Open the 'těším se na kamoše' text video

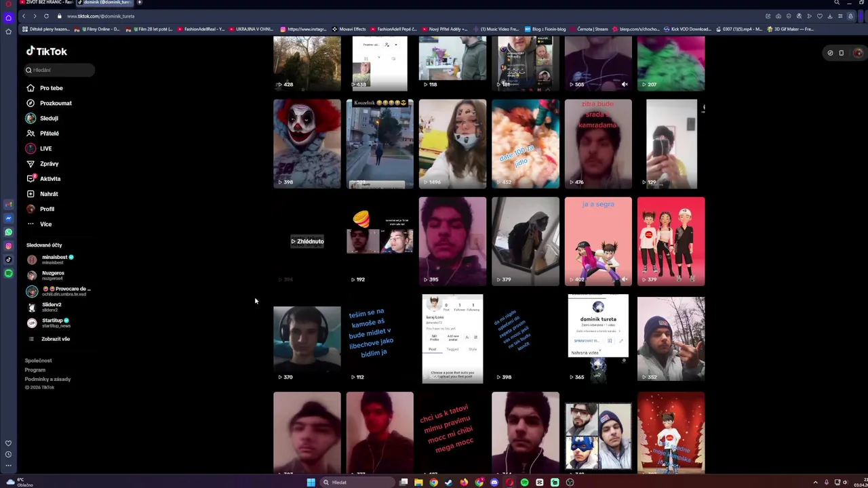[x=380, y=339]
